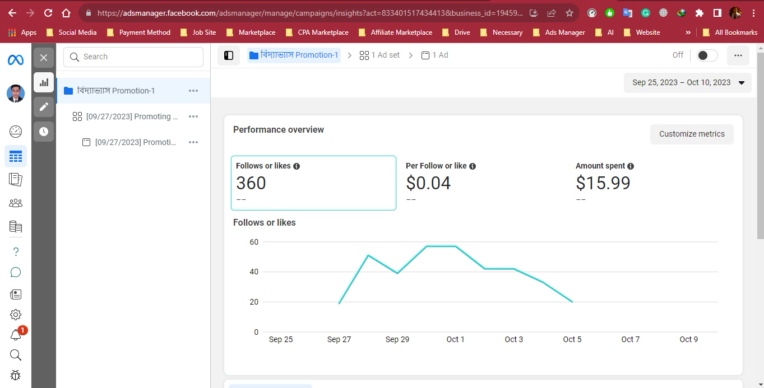764x388 pixels.
Task: Go to the 1 Ad breadcrumb
Action: pyautogui.click(x=435, y=55)
